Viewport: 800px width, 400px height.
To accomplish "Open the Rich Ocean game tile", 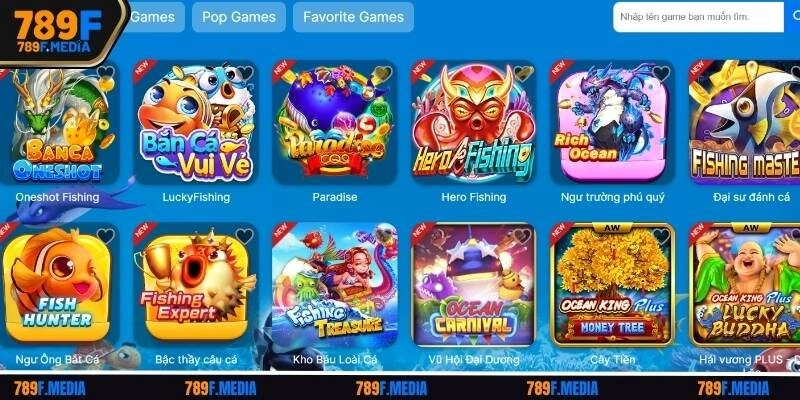I will [x=612, y=122].
